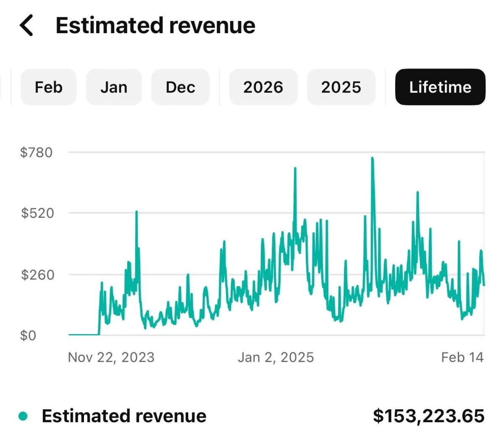Viewport: 504px width, 447px height.
Task: Click the $780 y-axis label
Action: click(37, 152)
